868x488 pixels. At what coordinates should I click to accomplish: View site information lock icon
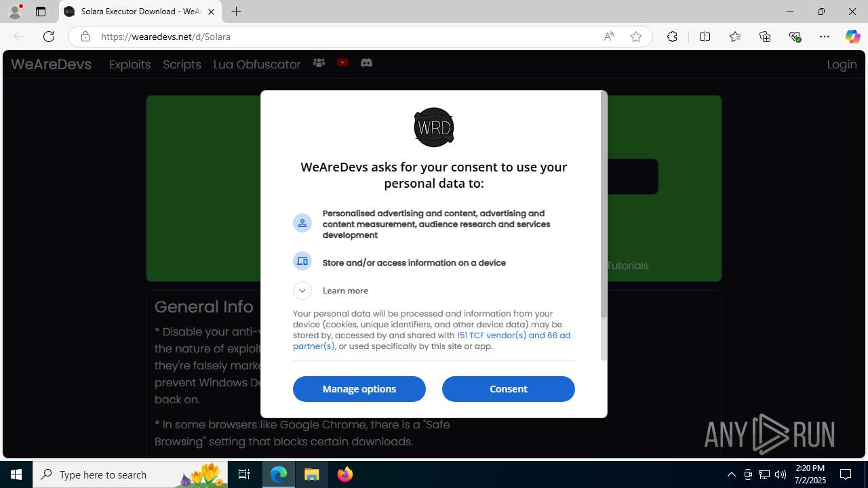pos(85,37)
